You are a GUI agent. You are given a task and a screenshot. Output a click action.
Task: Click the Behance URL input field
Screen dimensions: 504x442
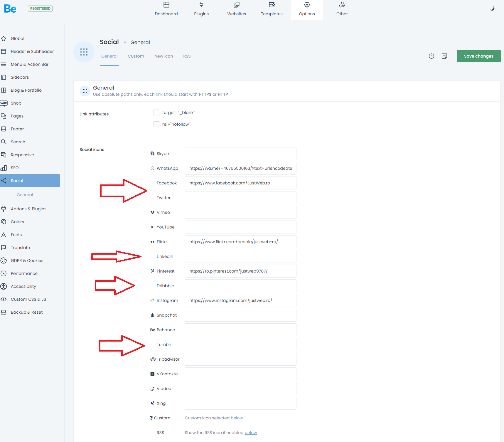coord(240,330)
